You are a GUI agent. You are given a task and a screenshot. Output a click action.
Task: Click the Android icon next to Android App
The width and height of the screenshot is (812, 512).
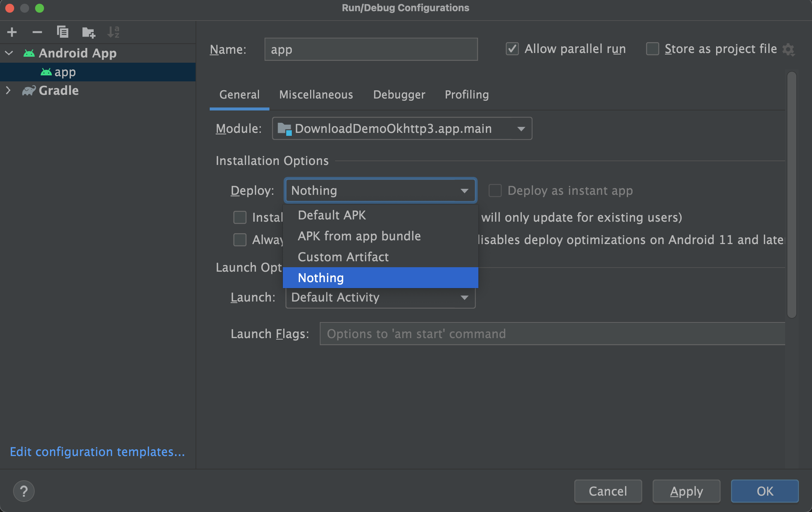point(29,53)
